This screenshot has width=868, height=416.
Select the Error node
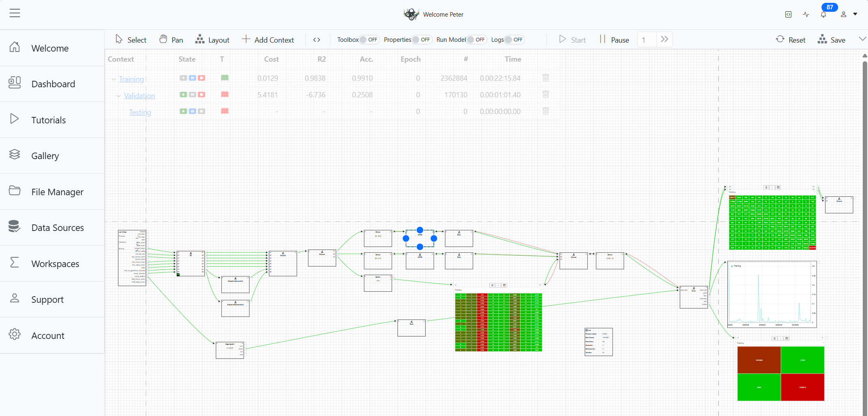tap(694, 297)
